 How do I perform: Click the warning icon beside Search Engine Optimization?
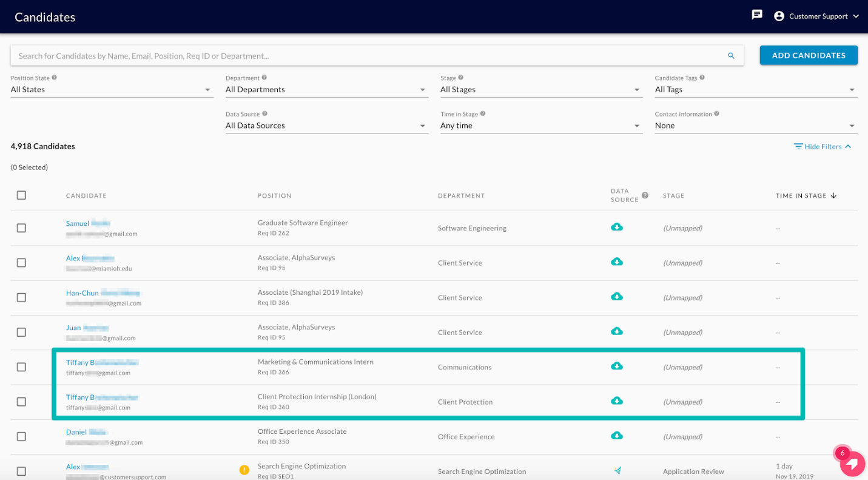(x=244, y=470)
